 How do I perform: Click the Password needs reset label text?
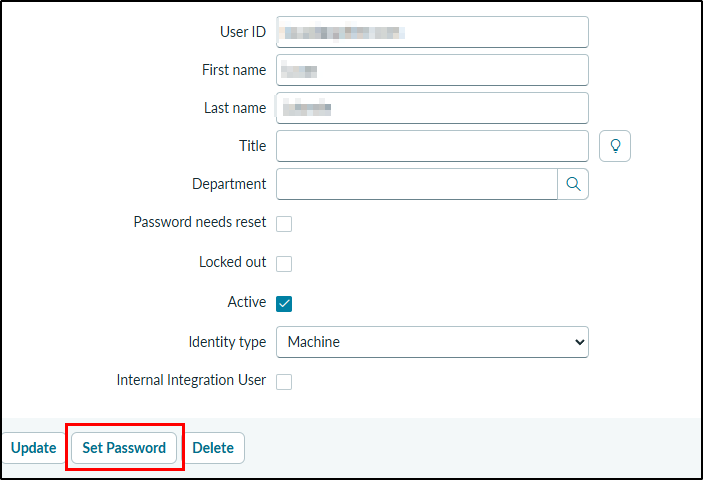pos(200,222)
